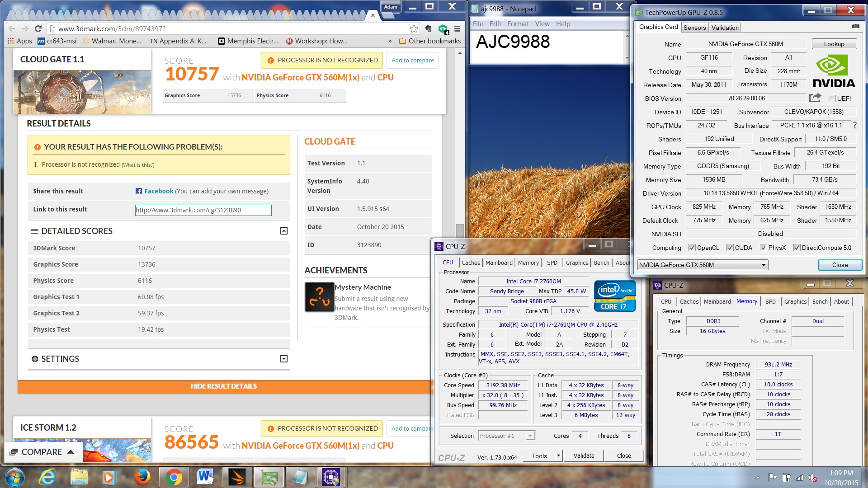868x488 pixels.
Task: Switch to GPU-Z in the taskbar
Action: (x=269, y=477)
